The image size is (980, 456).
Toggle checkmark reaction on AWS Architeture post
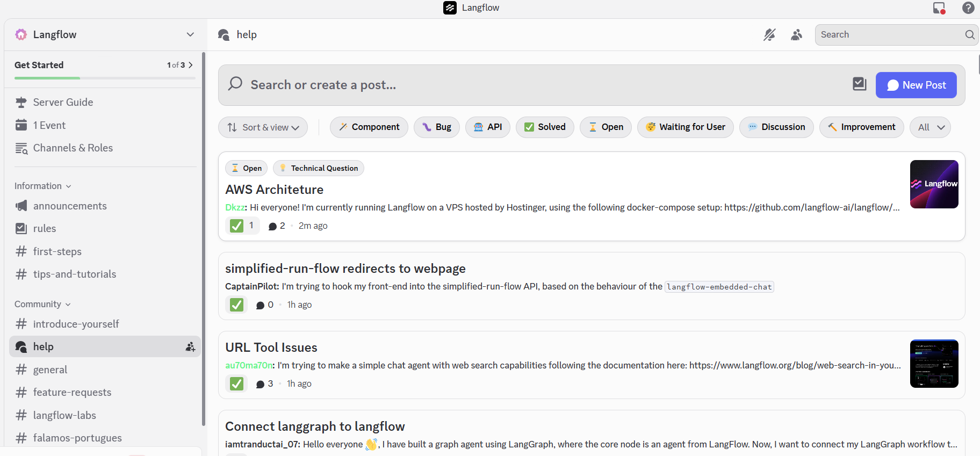coord(242,226)
